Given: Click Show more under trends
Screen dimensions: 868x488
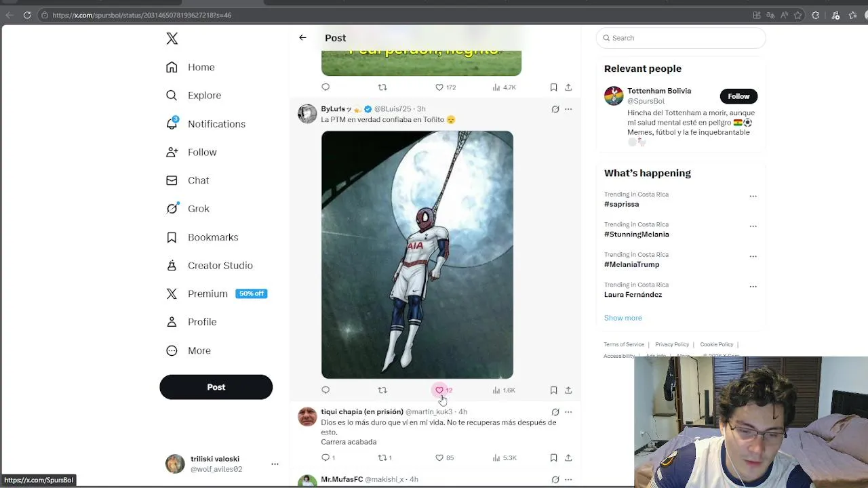Looking at the screenshot, I should [x=623, y=318].
